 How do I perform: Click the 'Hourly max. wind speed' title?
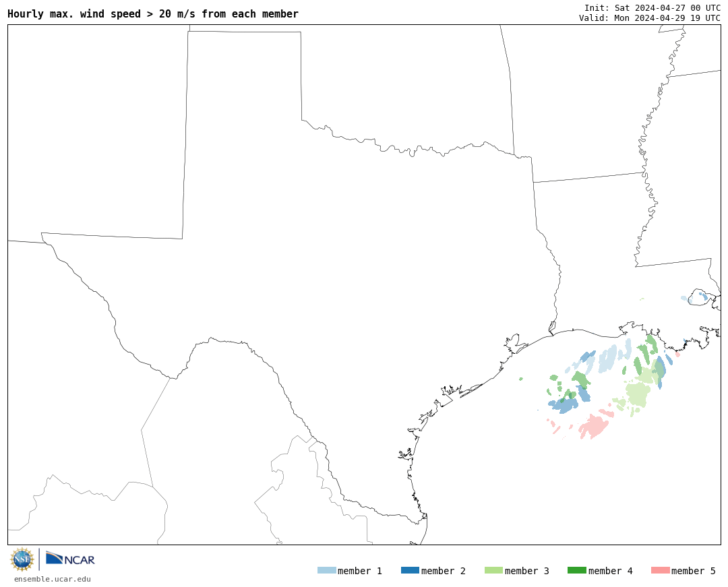153,14
